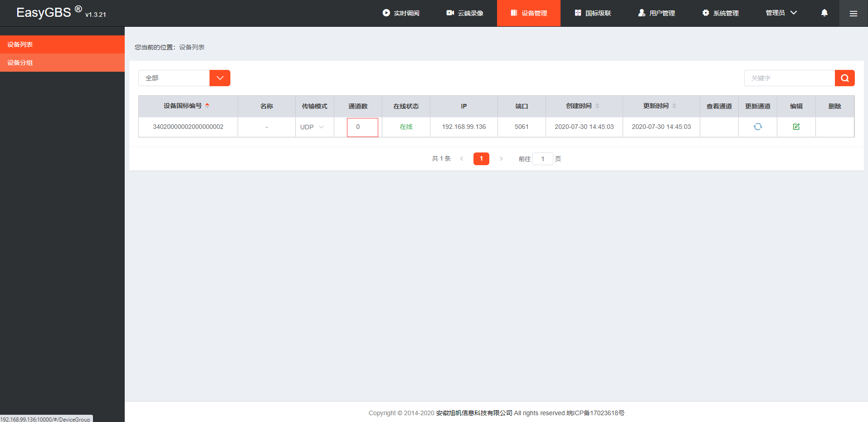
Task: Click 传输模式 column header
Action: tap(315, 106)
